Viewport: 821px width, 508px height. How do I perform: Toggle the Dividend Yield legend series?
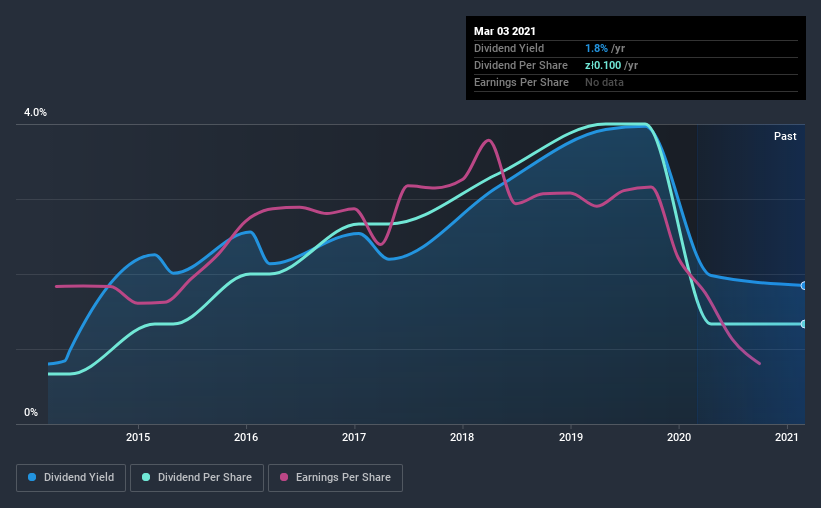click(71, 478)
